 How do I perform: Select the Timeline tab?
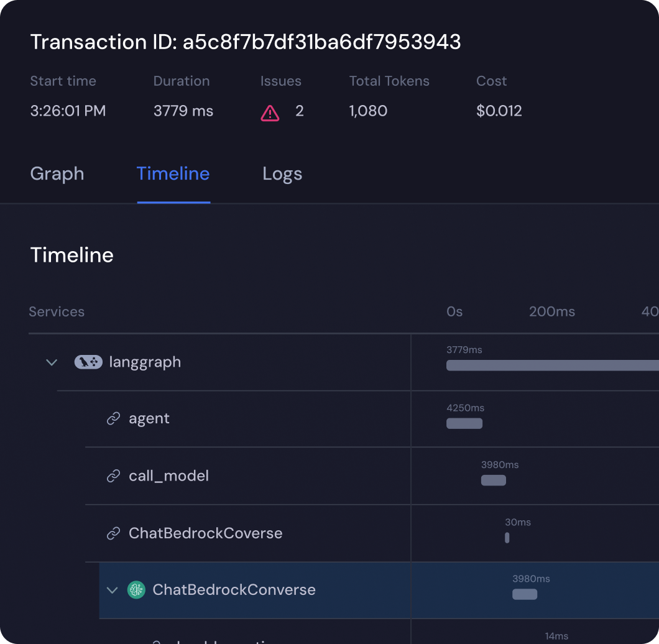(173, 173)
